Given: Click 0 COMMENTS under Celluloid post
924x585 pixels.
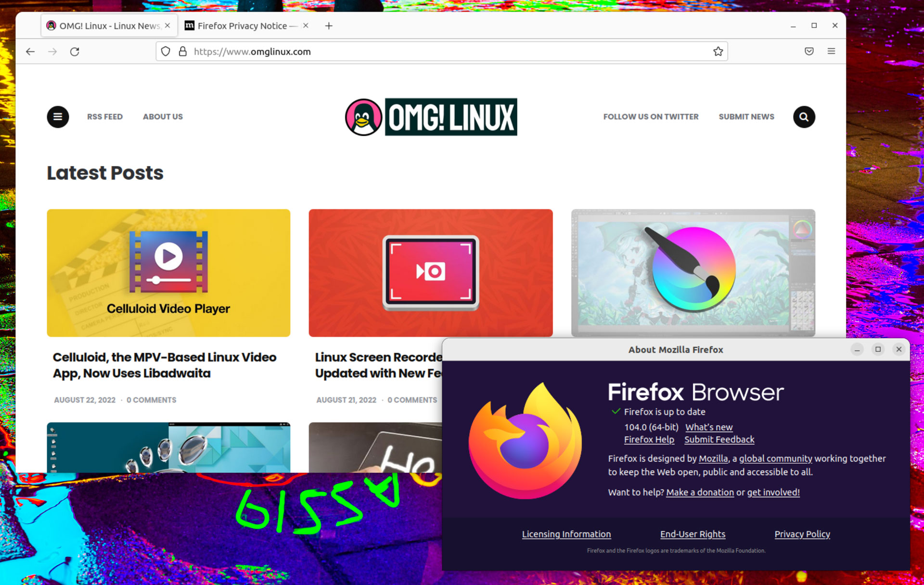Looking at the screenshot, I should 152,400.
